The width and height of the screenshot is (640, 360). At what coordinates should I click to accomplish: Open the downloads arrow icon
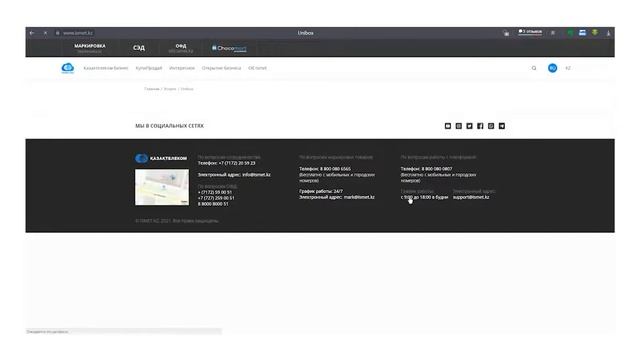pos(608,33)
